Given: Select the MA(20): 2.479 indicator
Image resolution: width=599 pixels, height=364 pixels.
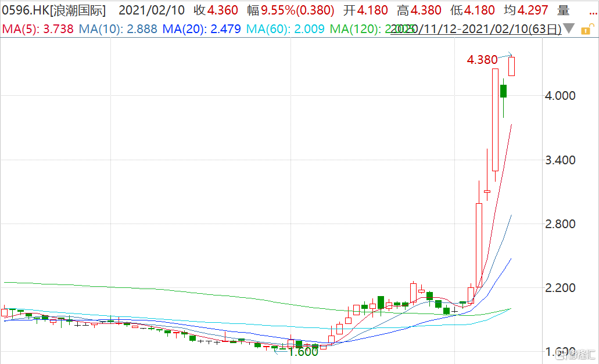Looking at the screenshot, I should (202, 29).
